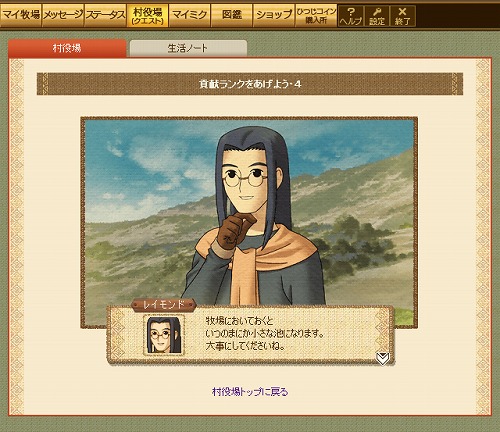The height and width of the screenshot is (432, 500).
Task: Open the ヘルプ help icon
Action: (x=350, y=16)
